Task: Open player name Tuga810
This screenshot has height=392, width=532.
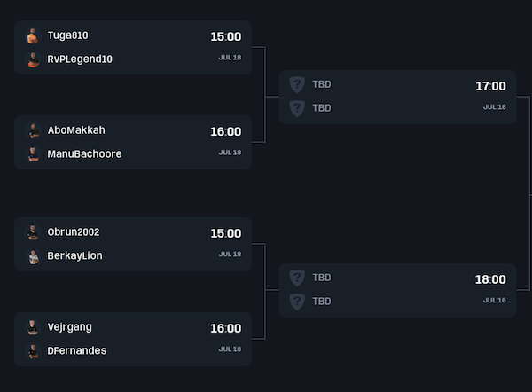Action: (x=68, y=35)
